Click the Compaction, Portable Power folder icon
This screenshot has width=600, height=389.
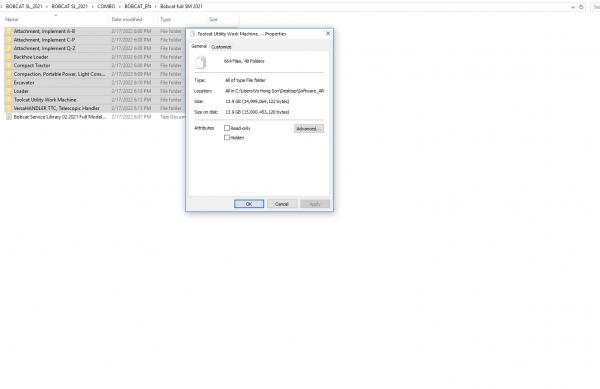pyautogui.click(x=9, y=74)
